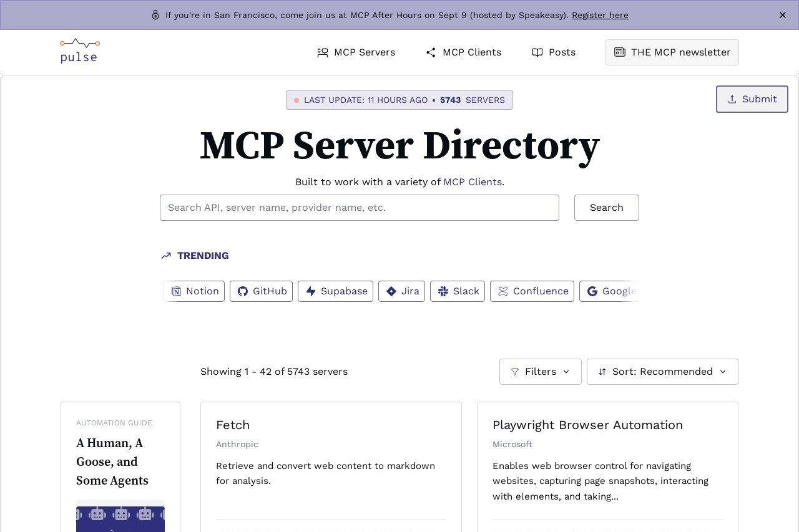Click the Google G icon

(x=592, y=291)
